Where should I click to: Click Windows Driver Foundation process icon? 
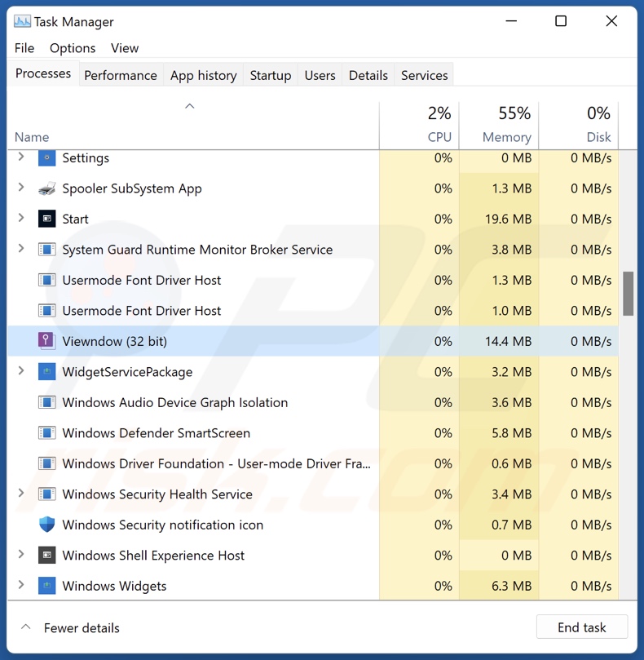click(x=46, y=463)
